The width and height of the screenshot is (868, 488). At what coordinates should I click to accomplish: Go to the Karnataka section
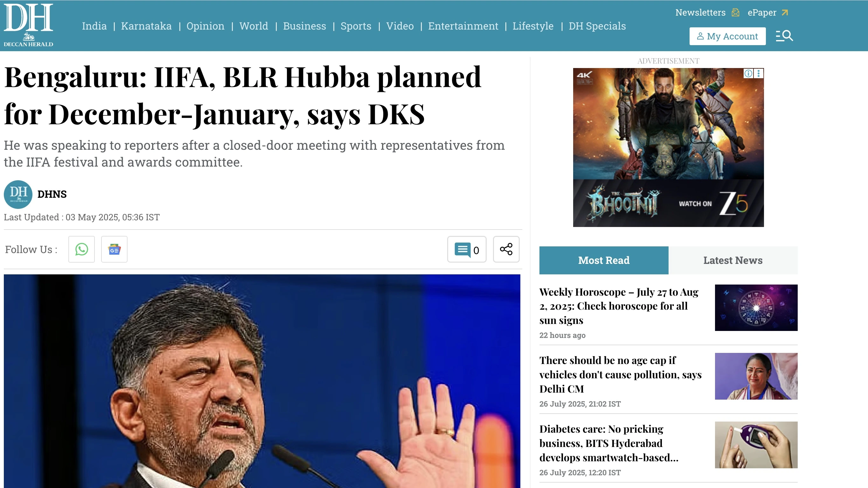pos(146,26)
